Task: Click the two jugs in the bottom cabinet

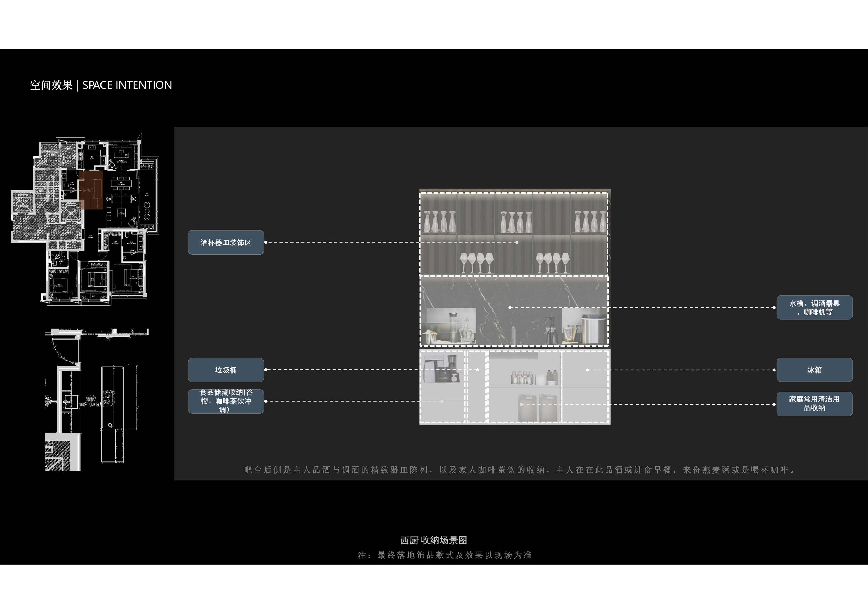Action: pyautogui.click(x=538, y=407)
